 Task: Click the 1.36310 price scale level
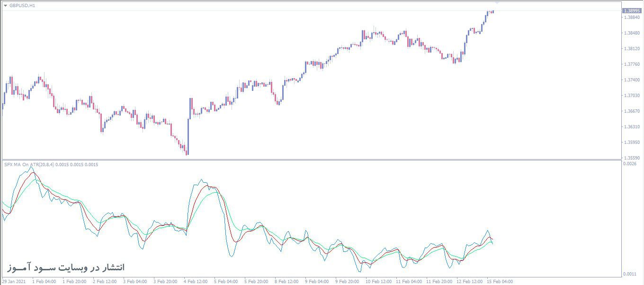[632, 127]
